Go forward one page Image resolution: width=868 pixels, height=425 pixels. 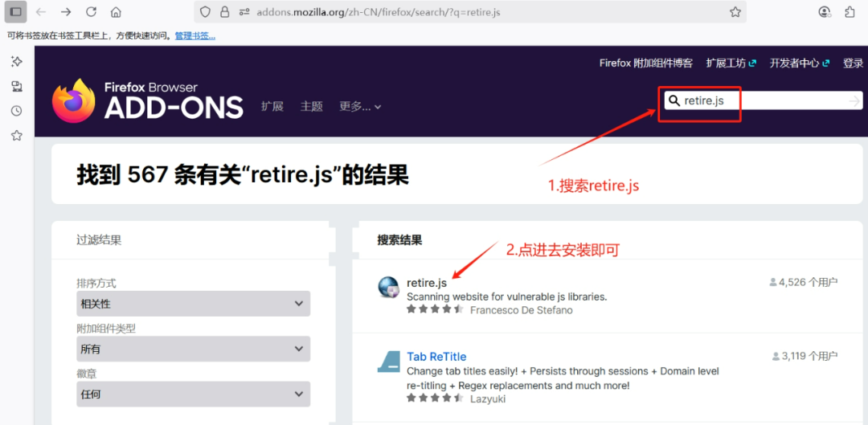[66, 11]
